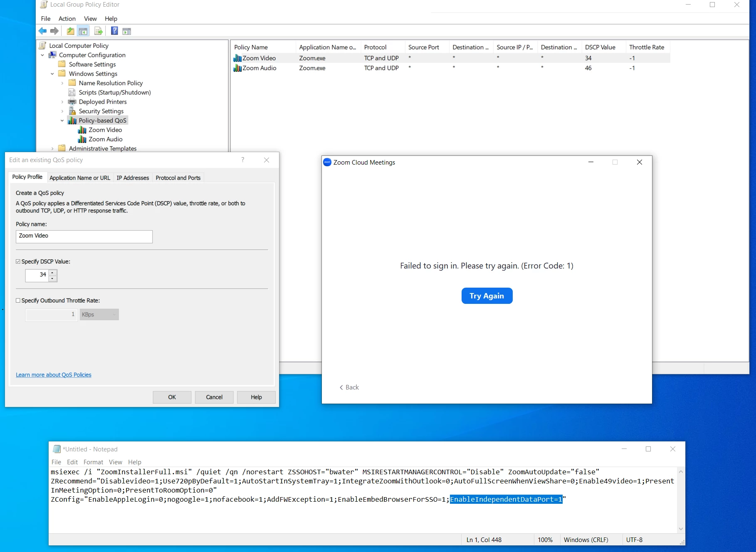The height and width of the screenshot is (552, 756).
Task: Open the KBps throttle rate unit dropdown
Action: 99,315
